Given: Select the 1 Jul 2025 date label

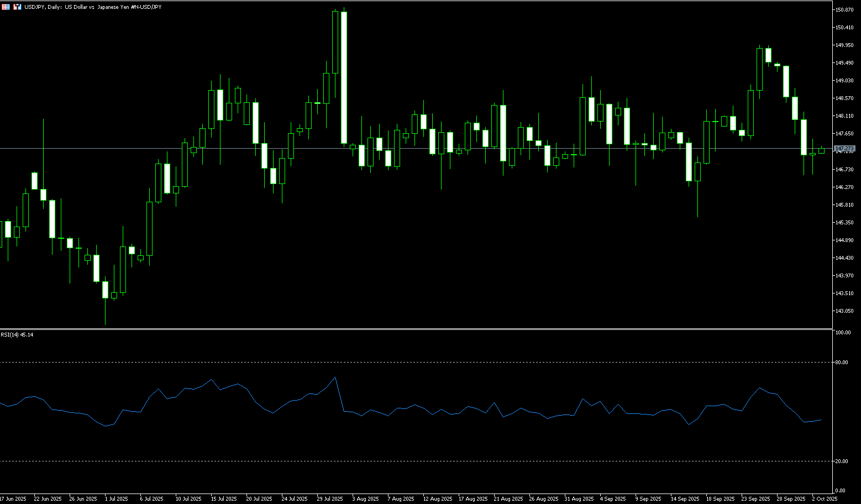Looking at the screenshot, I should coord(116,498).
